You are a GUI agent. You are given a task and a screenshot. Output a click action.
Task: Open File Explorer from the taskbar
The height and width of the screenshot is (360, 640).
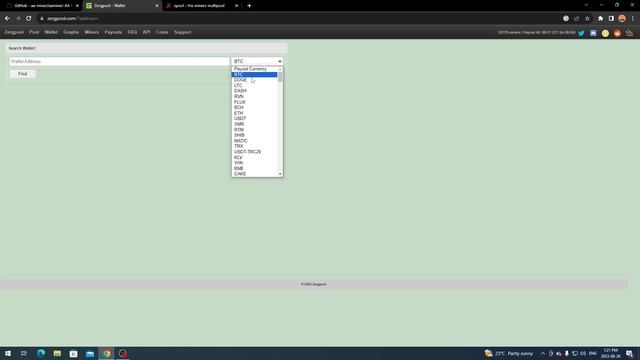click(57, 353)
